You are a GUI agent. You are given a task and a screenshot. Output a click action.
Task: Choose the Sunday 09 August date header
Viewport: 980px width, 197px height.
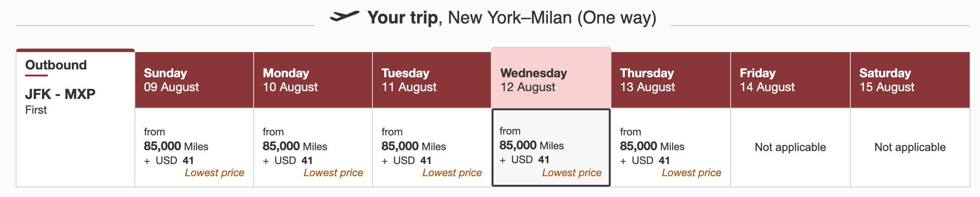[194, 80]
